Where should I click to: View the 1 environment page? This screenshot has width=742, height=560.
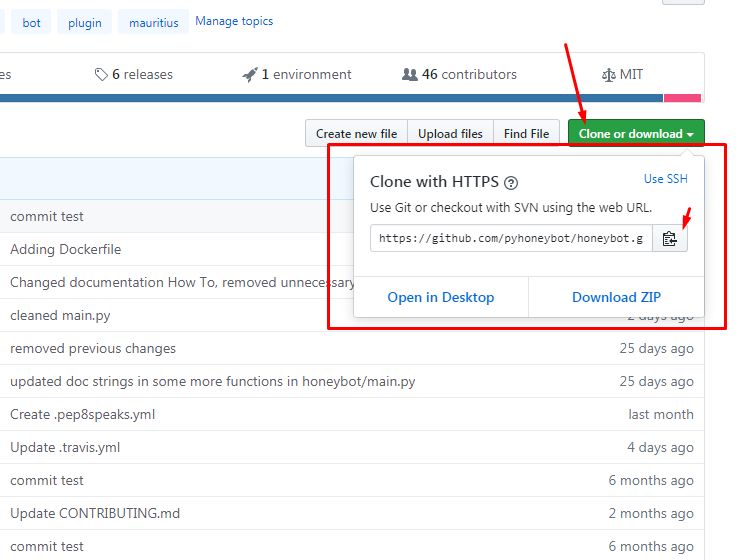(x=306, y=74)
